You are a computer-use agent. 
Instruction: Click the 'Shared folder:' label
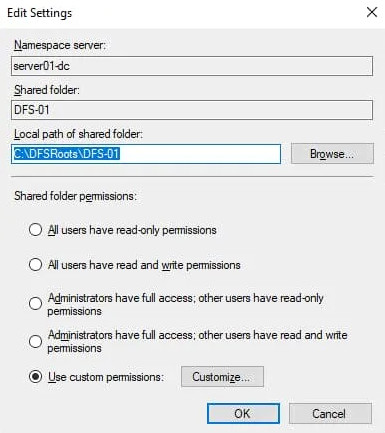(x=47, y=90)
